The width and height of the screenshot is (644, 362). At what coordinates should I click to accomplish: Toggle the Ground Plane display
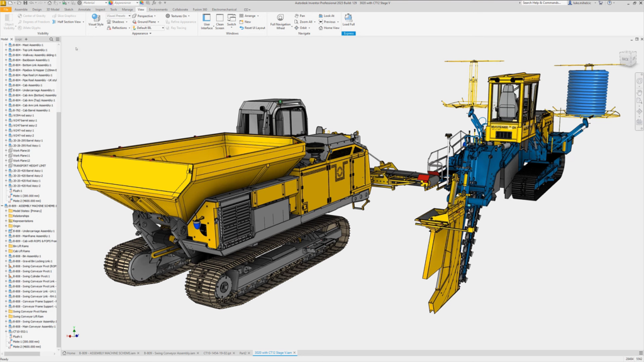(x=147, y=21)
